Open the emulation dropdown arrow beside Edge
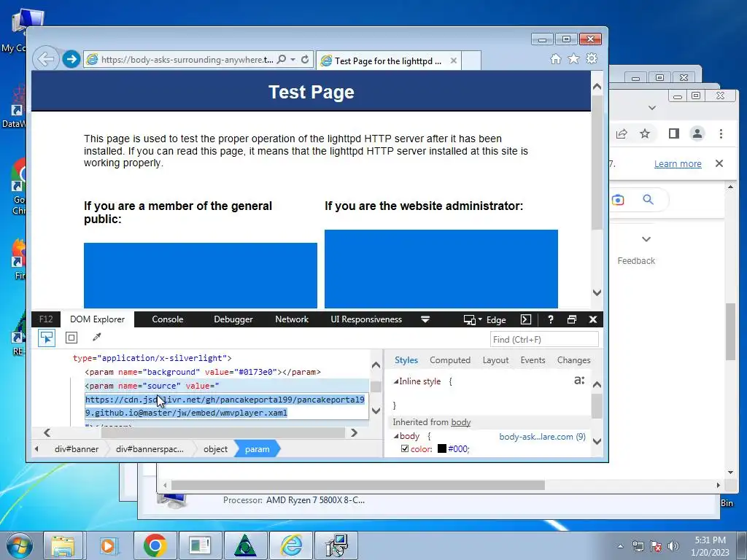The width and height of the screenshot is (747, 560). tap(480, 319)
